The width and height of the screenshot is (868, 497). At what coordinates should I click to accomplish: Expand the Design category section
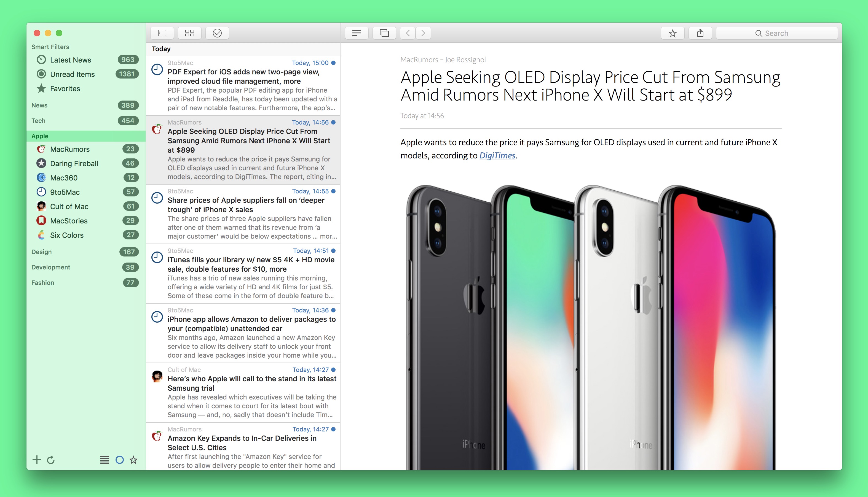(x=41, y=251)
